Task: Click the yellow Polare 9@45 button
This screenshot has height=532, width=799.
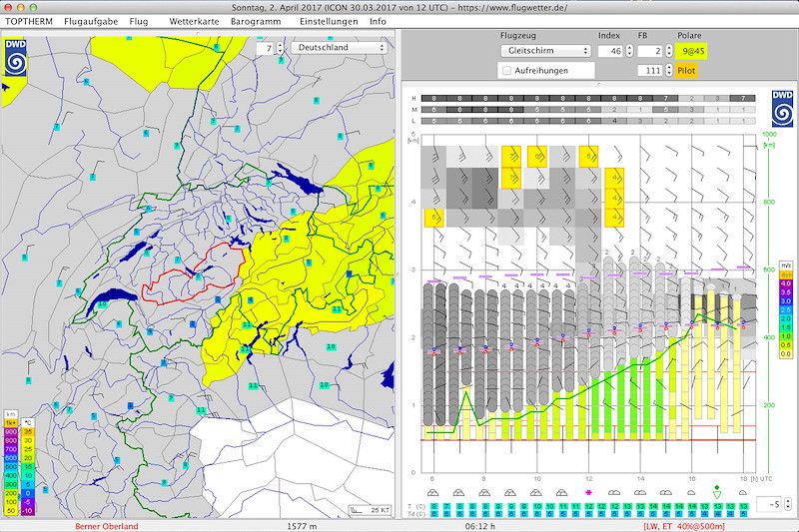Action: click(x=690, y=51)
